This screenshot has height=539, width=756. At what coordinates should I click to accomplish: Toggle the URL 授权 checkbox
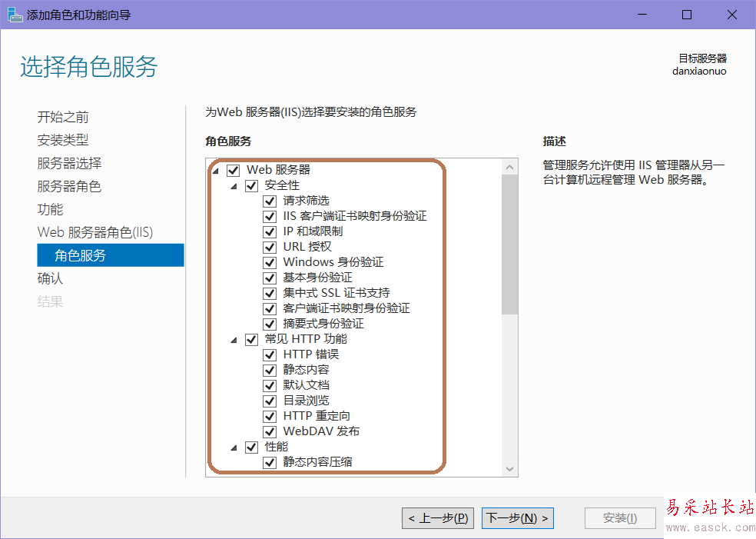pyautogui.click(x=270, y=248)
